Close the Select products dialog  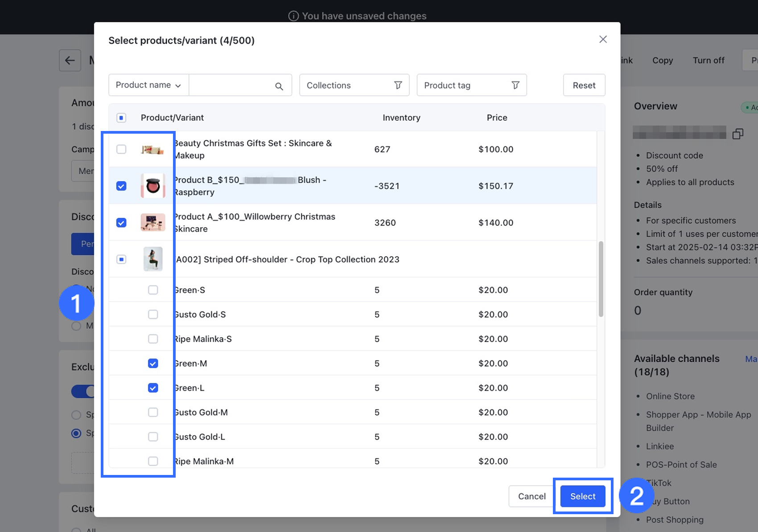point(603,39)
